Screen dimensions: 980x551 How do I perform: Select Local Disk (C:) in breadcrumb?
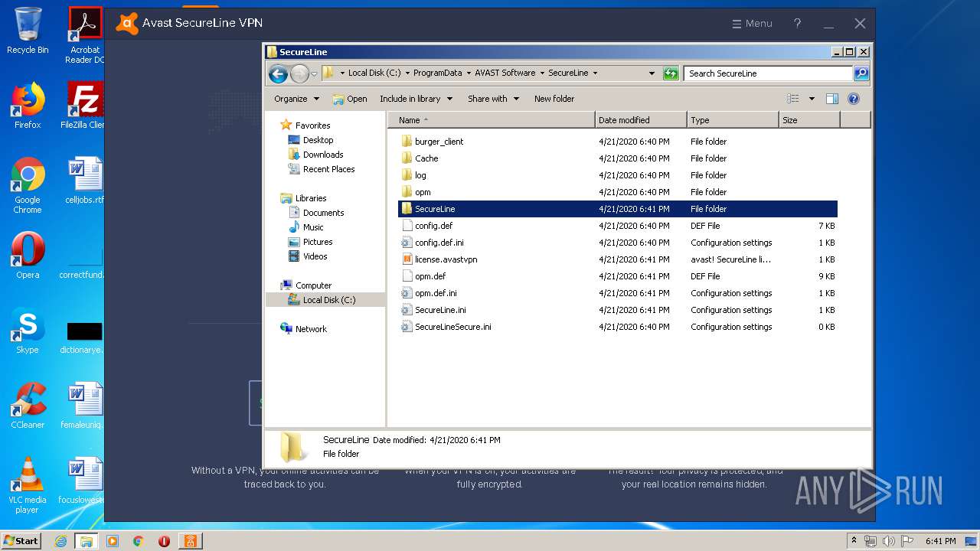374,73
